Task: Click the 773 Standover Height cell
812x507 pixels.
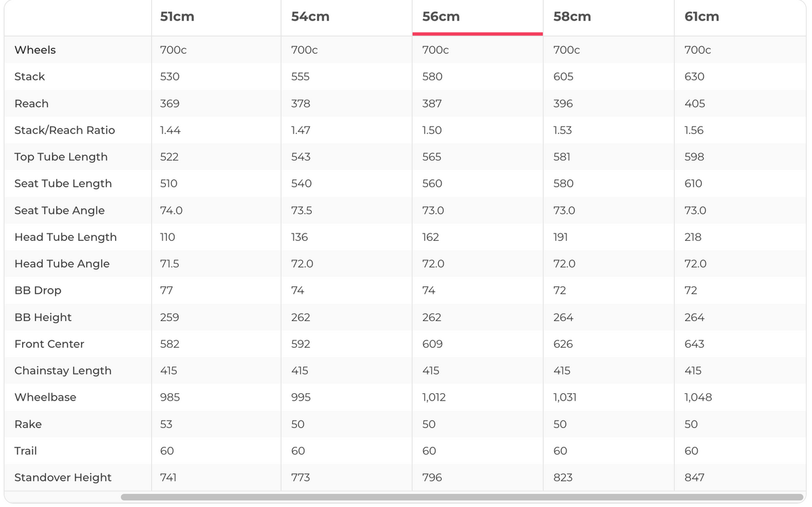Action: coord(300,478)
